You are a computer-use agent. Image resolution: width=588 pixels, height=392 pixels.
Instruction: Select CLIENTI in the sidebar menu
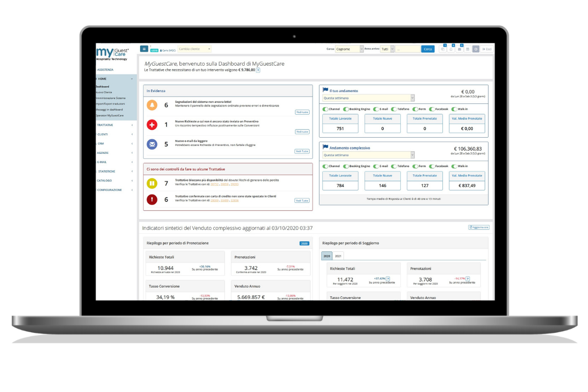(103, 134)
